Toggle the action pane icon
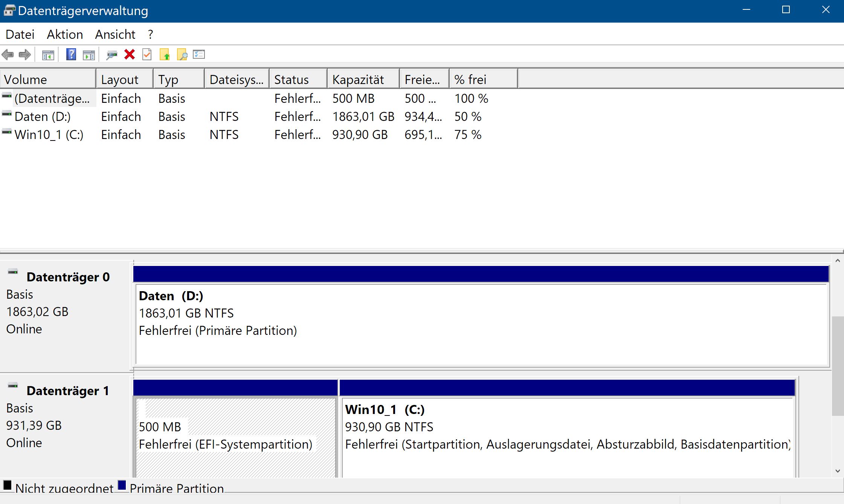Screen dimensions: 844x504 click(89, 55)
